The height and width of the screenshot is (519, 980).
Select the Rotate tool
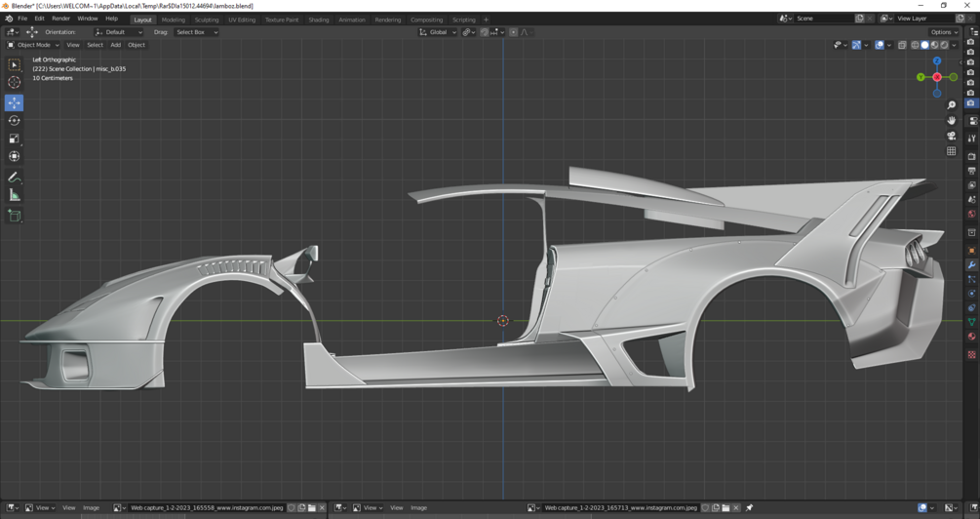(14, 121)
